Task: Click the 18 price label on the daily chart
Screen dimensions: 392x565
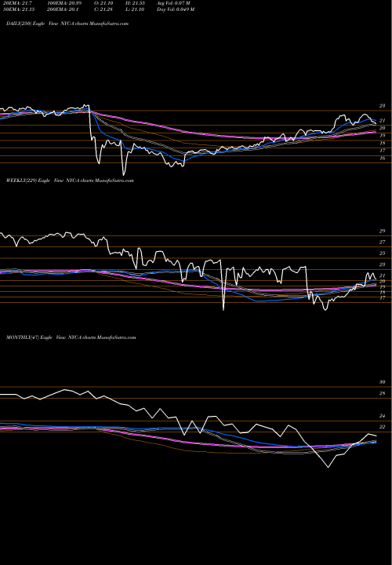Action: click(x=382, y=144)
